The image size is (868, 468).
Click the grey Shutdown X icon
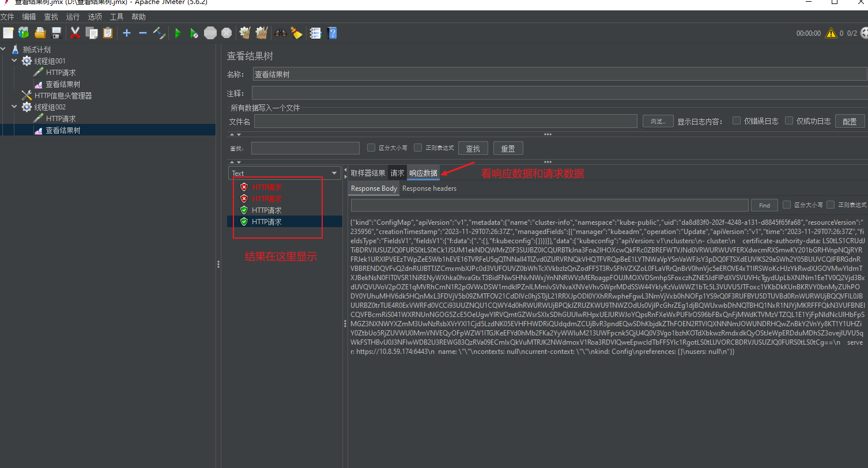click(227, 33)
